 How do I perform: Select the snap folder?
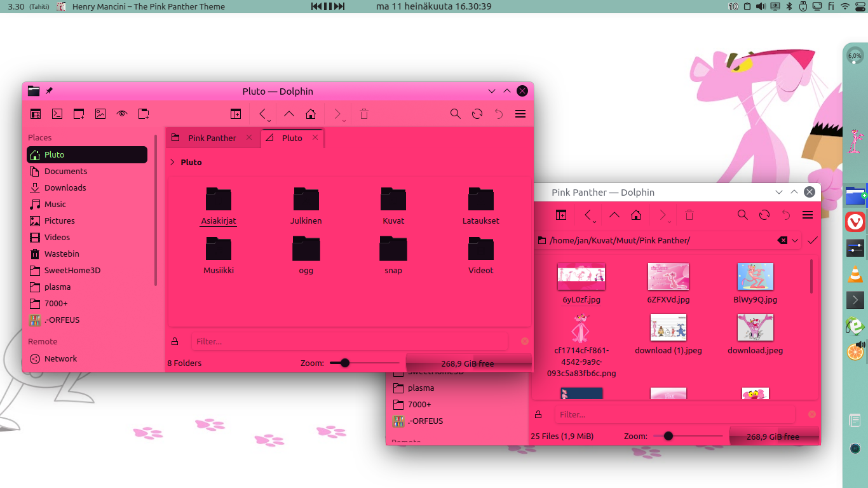[393, 255]
